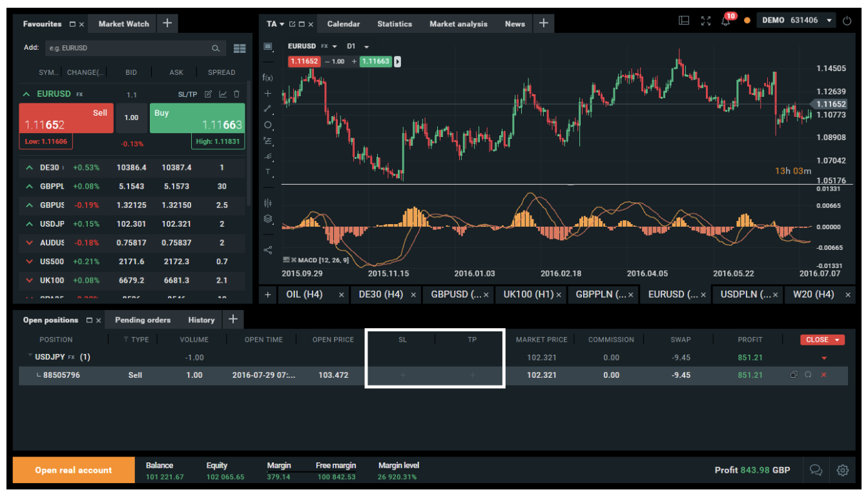Click the power logout icon
This screenshot has height=496, width=868.
click(847, 21)
